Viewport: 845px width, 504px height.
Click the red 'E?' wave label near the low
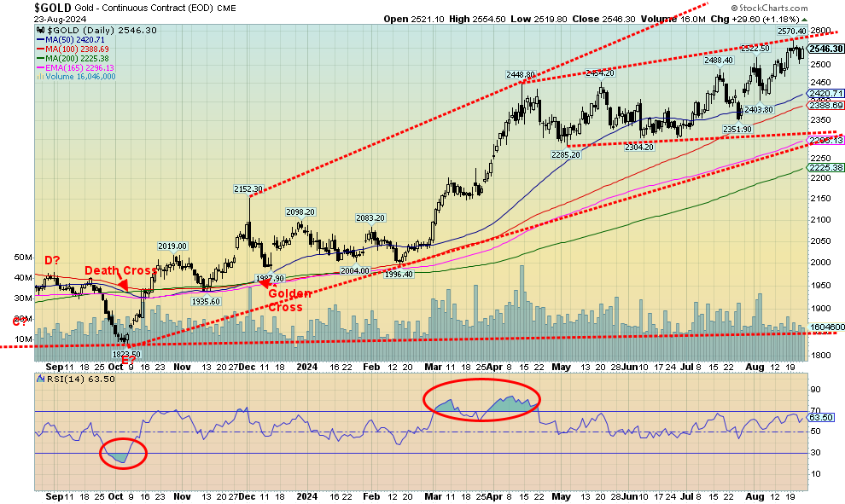click(x=129, y=361)
